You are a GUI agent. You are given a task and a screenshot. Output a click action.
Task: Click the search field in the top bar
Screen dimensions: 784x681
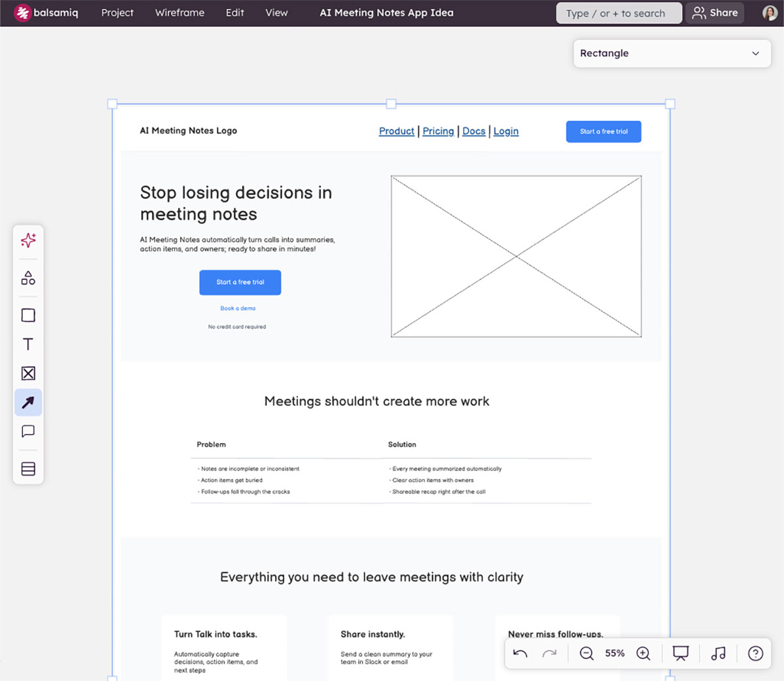[x=618, y=12]
